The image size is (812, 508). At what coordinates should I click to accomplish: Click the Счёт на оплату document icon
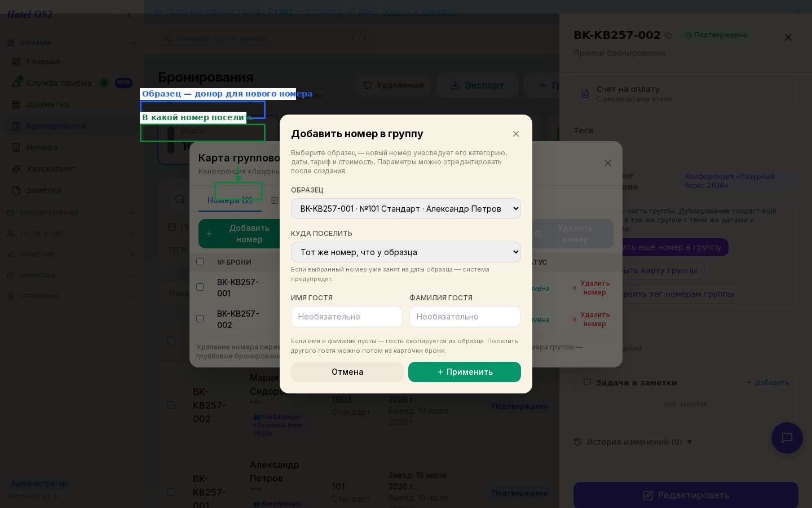click(585, 94)
